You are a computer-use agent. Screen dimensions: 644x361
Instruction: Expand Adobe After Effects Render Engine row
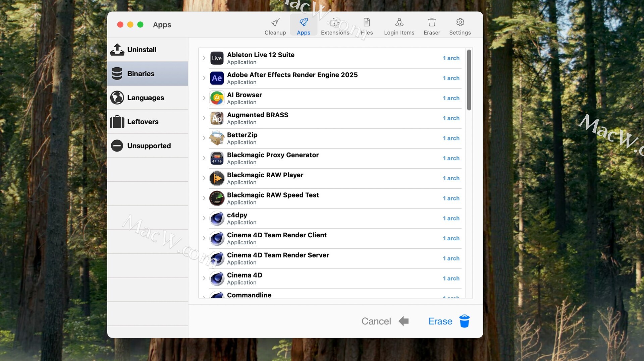tap(204, 78)
